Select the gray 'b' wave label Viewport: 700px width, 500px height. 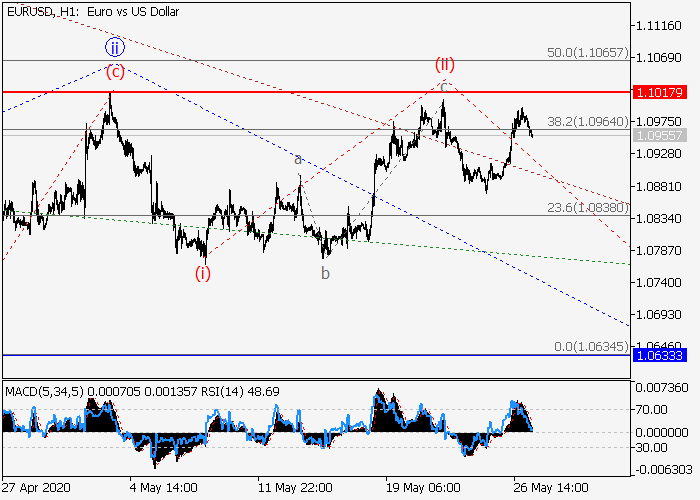click(x=325, y=272)
